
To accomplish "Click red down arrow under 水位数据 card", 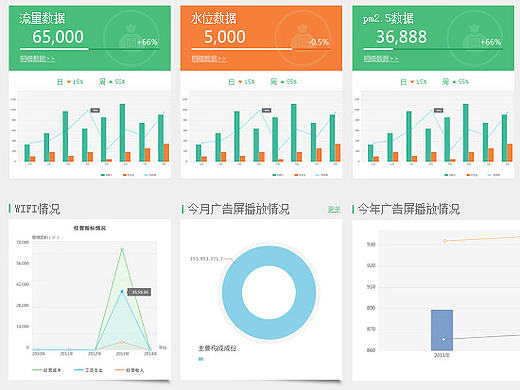I will coord(240,82).
